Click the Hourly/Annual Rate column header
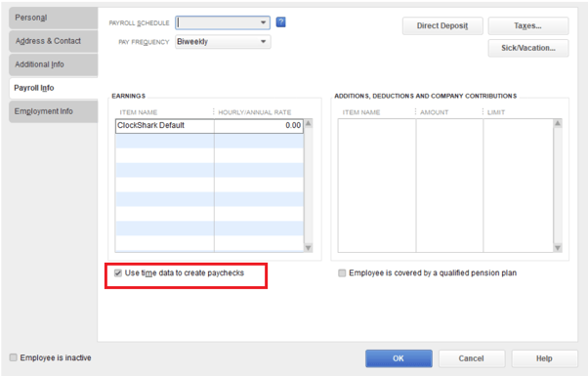The width and height of the screenshot is (588, 376). (255, 112)
